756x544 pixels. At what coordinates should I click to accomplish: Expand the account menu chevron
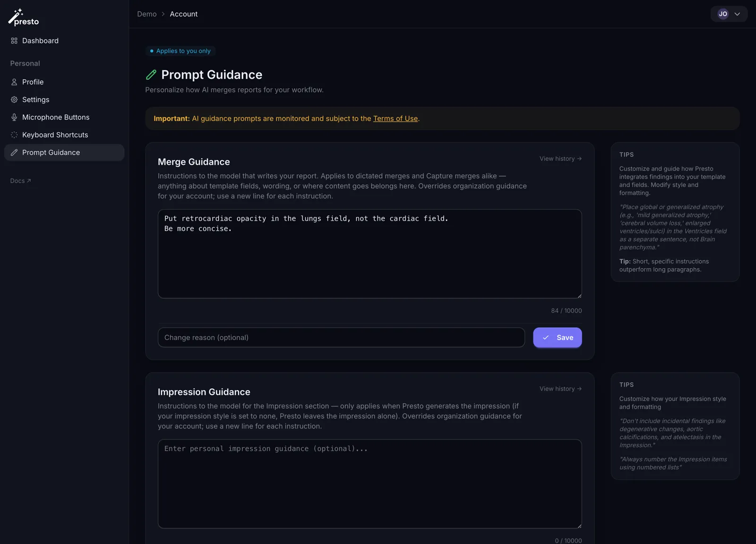tap(737, 14)
